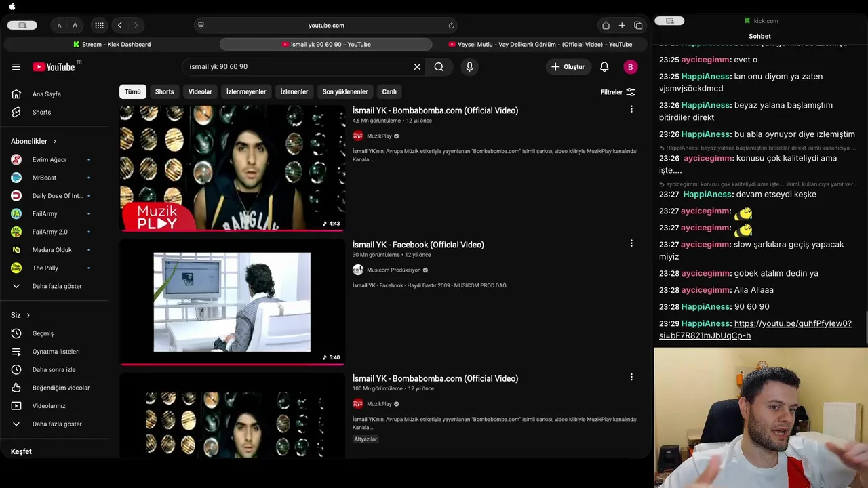Select the Shorts filter chip
The image size is (868, 488).
coord(164,91)
